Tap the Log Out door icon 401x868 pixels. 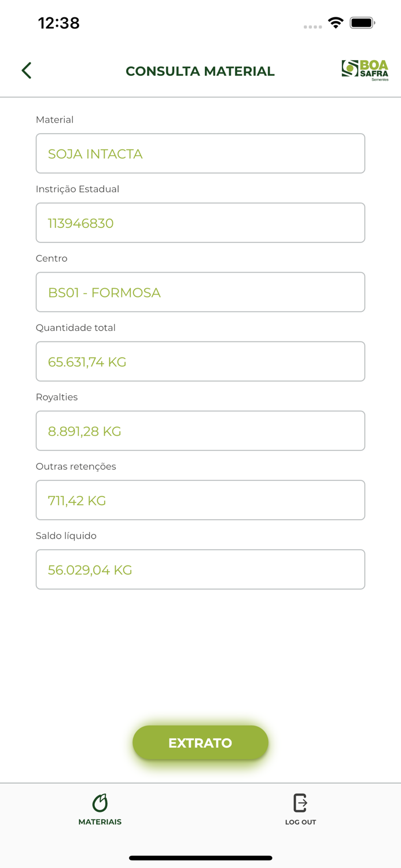(300, 803)
